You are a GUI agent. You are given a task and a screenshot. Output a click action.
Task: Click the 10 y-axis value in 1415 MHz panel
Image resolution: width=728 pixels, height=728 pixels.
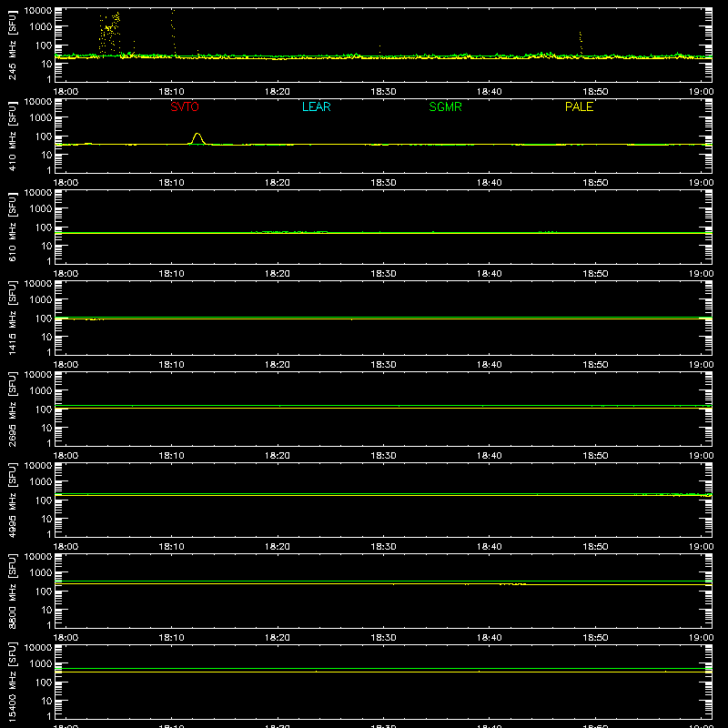pyautogui.click(x=46, y=337)
